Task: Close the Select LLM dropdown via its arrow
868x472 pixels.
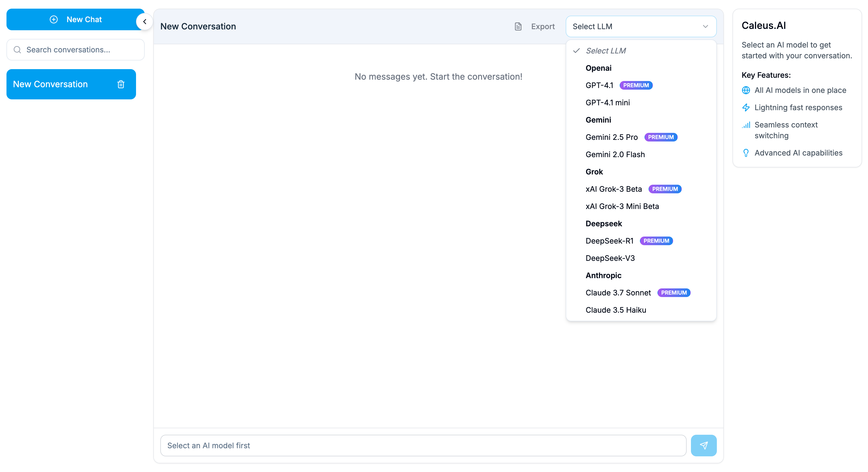Action: point(705,26)
